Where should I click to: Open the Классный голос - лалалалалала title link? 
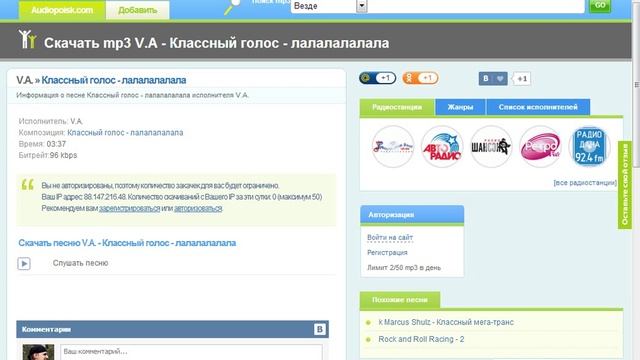(114, 80)
